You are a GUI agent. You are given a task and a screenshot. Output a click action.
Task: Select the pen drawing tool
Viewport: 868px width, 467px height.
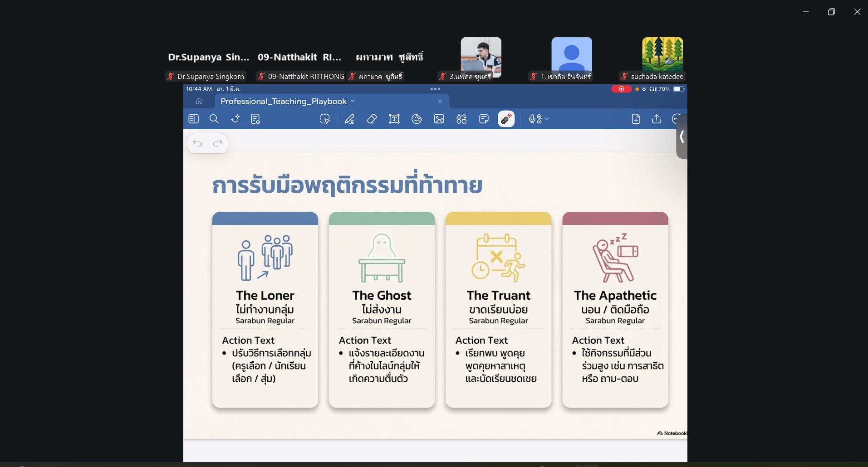click(x=349, y=119)
